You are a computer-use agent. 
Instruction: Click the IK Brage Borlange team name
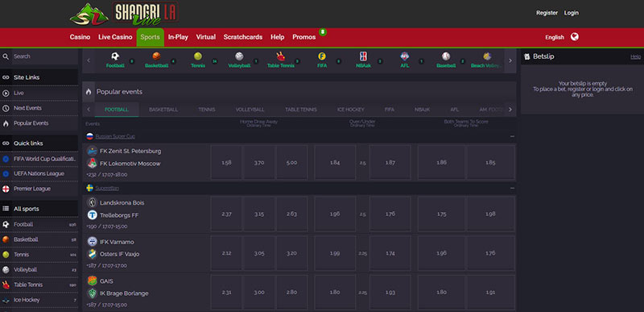click(x=124, y=293)
